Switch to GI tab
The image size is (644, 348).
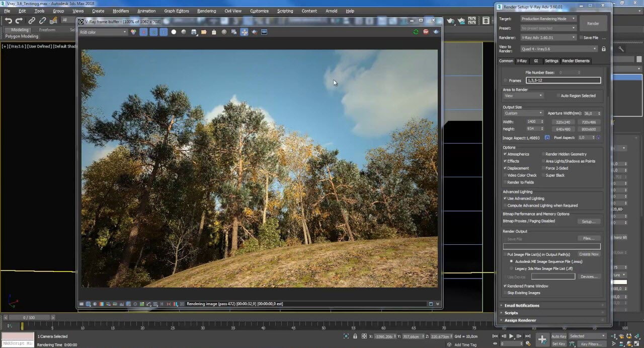(536, 61)
